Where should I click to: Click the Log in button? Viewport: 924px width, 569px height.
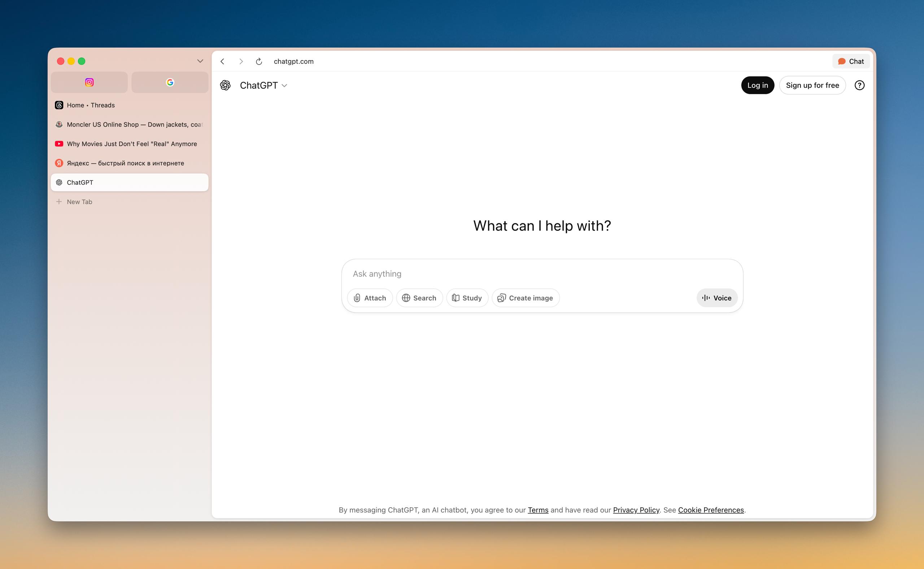(757, 86)
